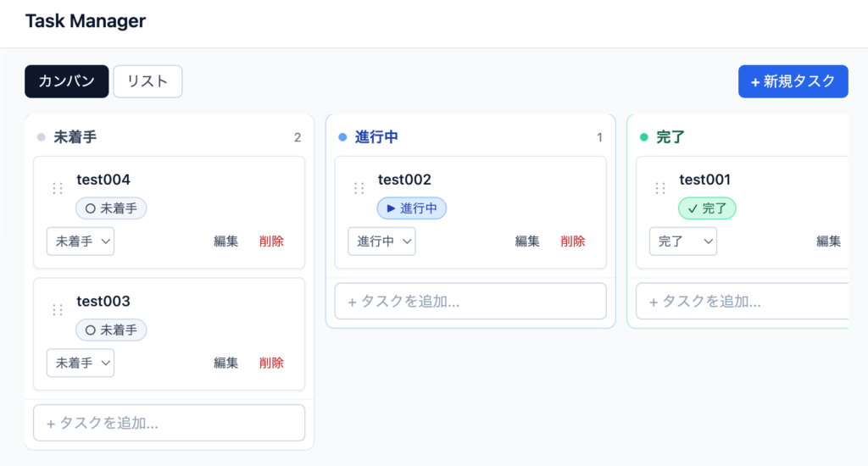Select the カンバン view tab
Image resolution: width=868 pixels, height=466 pixels.
point(67,81)
